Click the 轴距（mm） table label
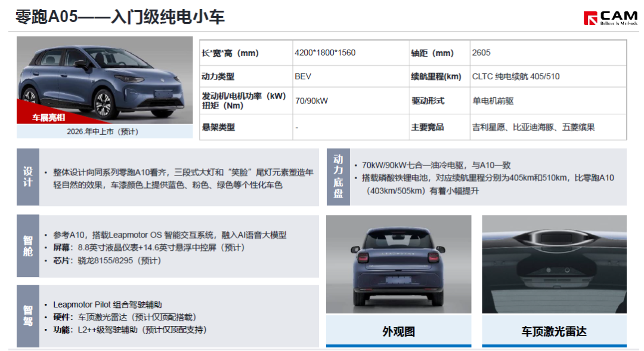The height and width of the screenshot is (351, 644). click(432, 53)
